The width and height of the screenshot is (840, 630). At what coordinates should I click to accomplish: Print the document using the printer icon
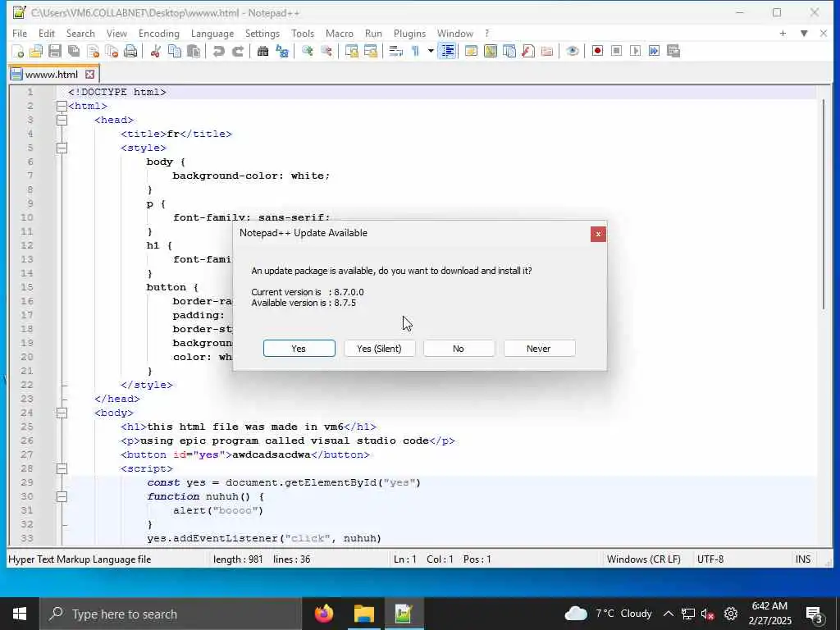(130, 52)
